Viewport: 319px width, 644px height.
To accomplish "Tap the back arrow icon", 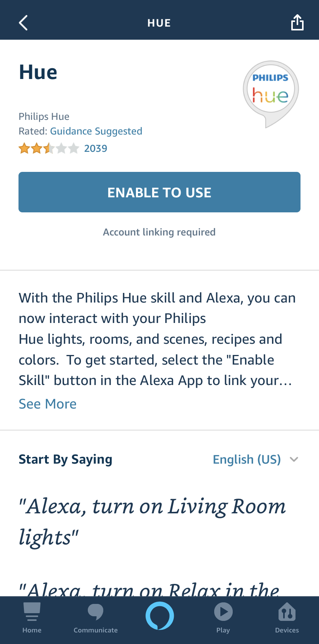I will coord(24,23).
